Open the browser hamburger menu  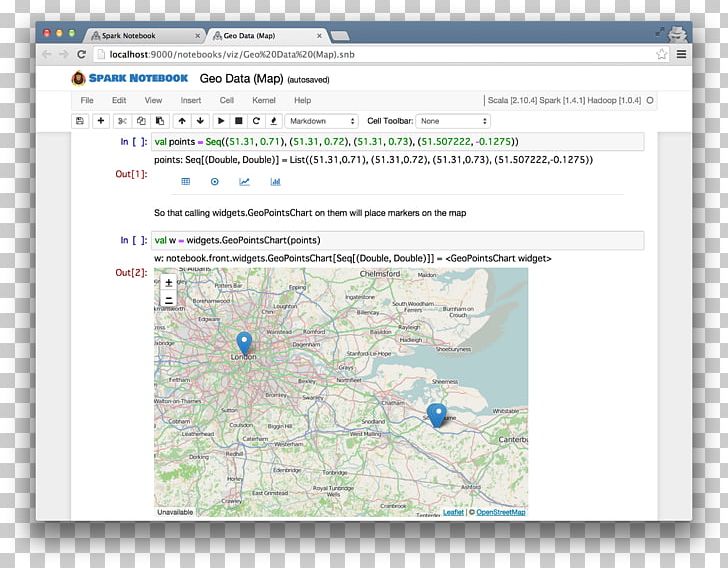point(681,54)
